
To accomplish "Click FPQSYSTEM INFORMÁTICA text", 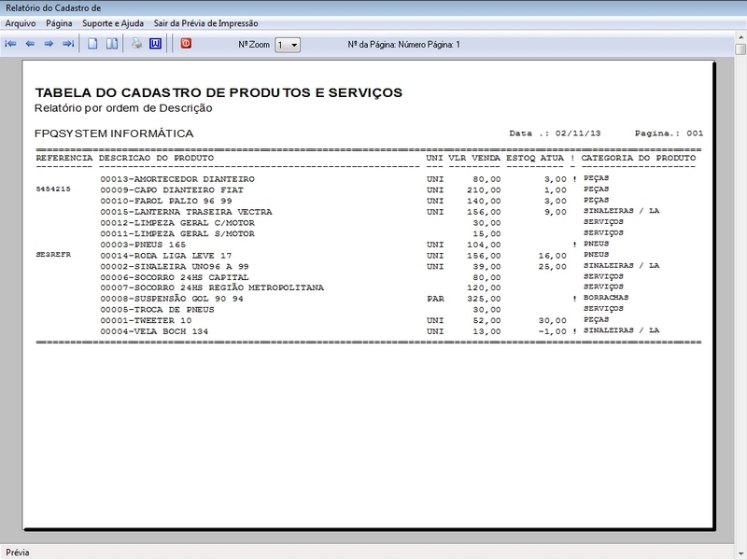I will [114, 133].
